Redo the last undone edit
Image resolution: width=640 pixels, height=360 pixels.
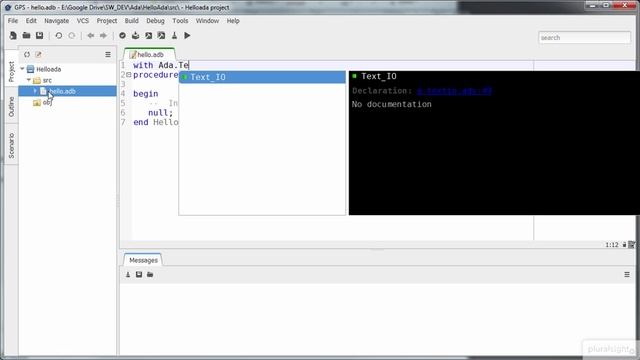pyautogui.click(x=72, y=36)
